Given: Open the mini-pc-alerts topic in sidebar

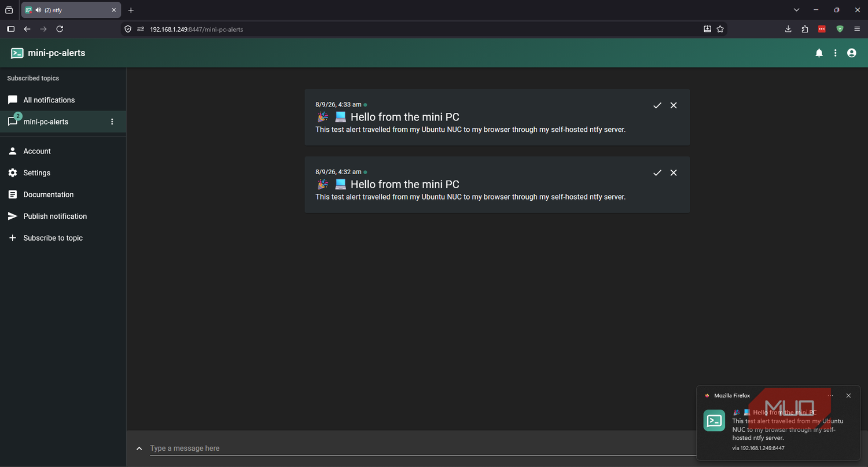Looking at the screenshot, I should 63,122.
